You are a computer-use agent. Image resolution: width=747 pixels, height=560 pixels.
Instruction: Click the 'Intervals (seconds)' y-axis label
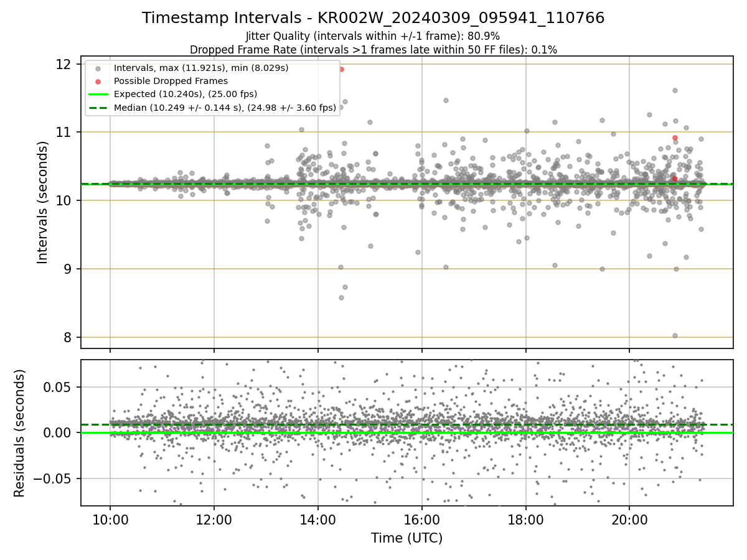point(43,202)
